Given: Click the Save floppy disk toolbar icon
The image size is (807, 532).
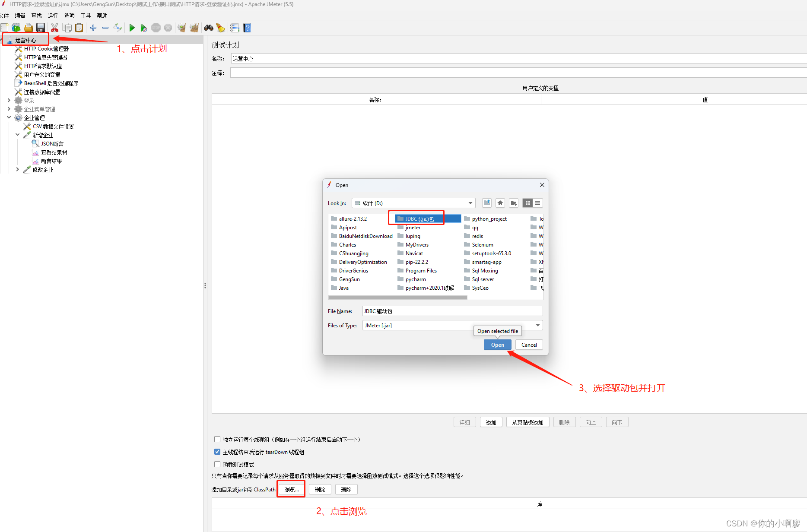Looking at the screenshot, I should click(41, 28).
